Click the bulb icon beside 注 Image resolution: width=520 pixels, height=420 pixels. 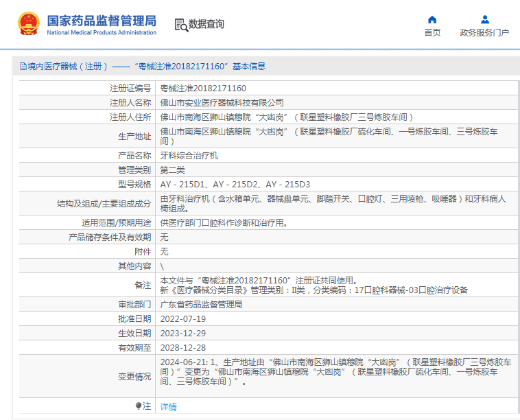coord(139,406)
